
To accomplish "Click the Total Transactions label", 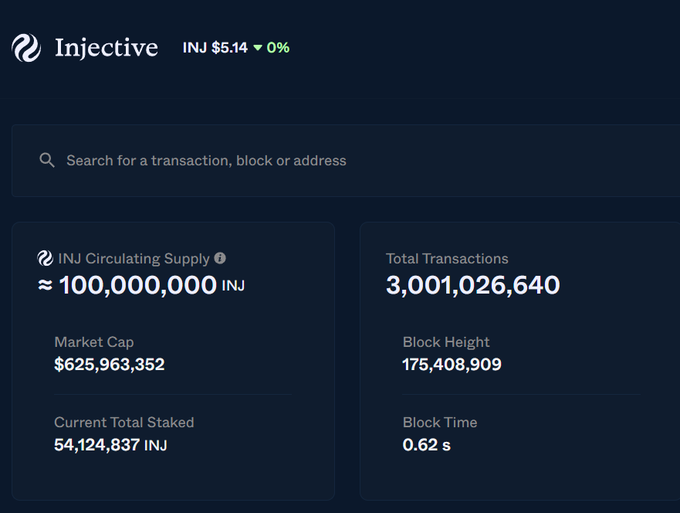I will (x=447, y=258).
